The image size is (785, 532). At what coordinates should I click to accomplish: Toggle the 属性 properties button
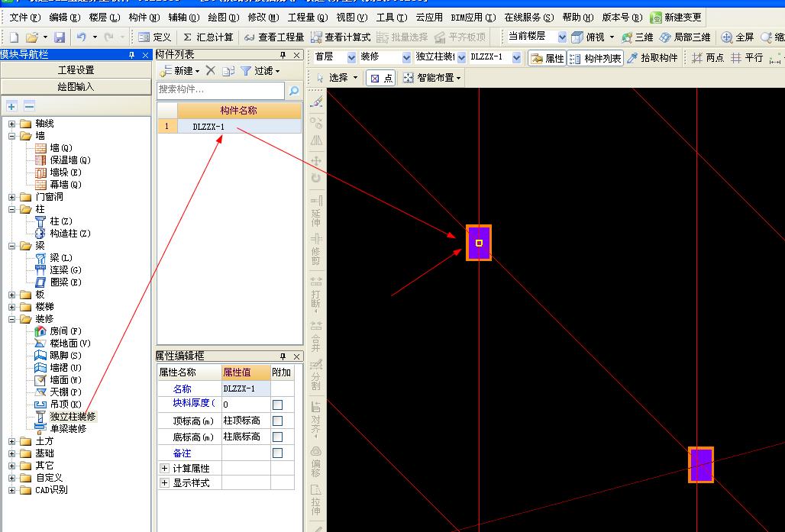(x=548, y=58)
